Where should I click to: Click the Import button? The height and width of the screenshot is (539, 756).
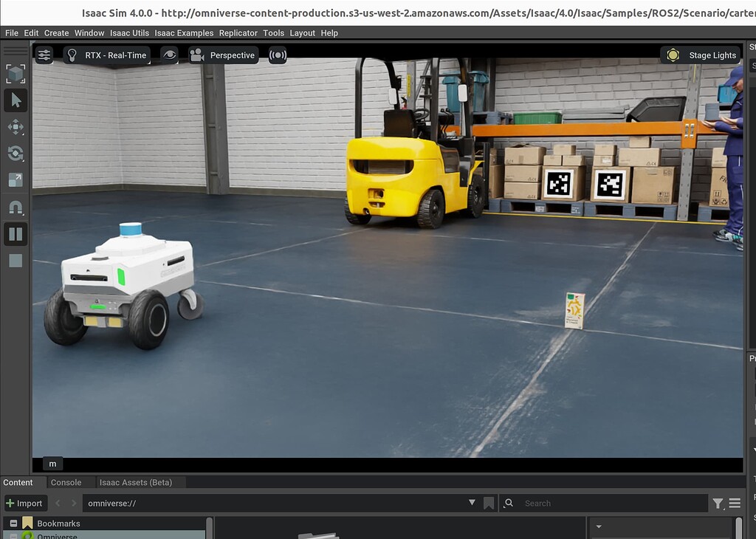(25, 504)
